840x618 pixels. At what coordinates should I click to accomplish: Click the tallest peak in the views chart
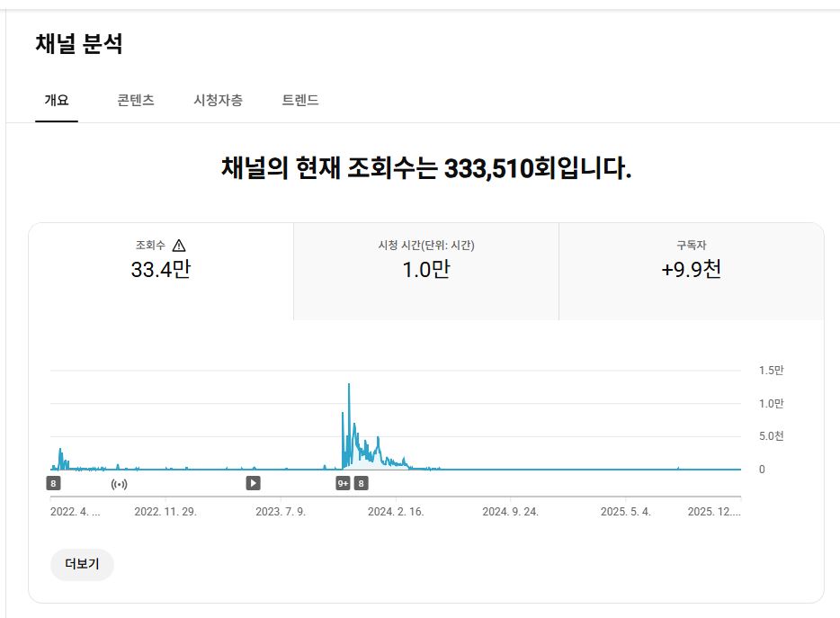(348, 385)
